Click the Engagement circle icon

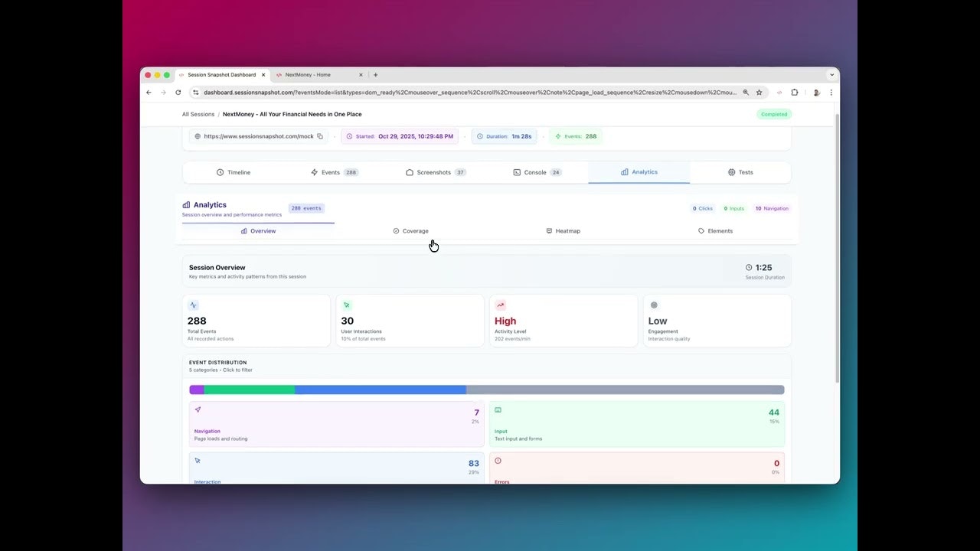(x=654, y=305)
